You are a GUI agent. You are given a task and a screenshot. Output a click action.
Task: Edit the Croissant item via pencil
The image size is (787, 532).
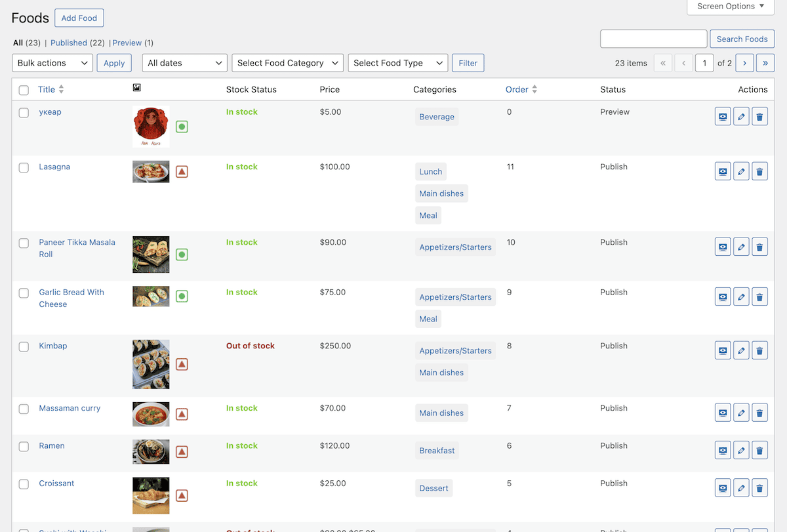coord(741,489)
